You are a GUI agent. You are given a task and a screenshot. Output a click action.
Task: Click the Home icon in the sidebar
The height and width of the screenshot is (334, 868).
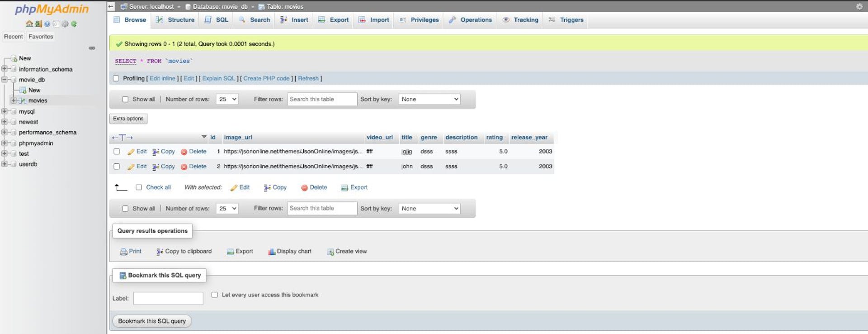coord(29,24)
